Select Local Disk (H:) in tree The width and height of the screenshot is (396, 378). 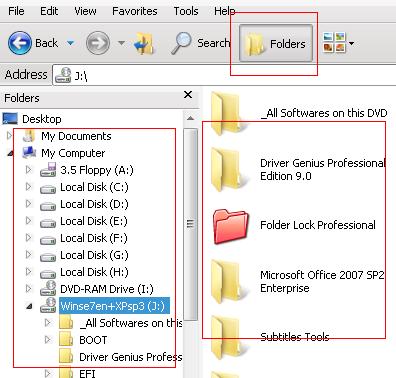[94, 272]
